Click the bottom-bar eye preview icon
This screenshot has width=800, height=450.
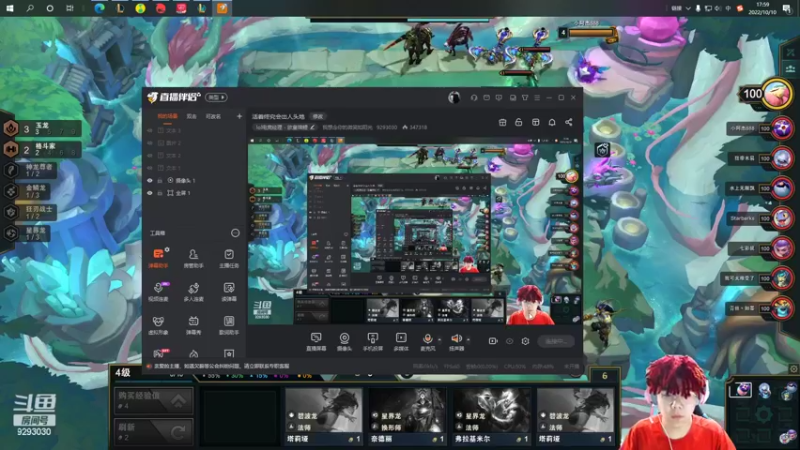pyautogui.click(x=509, y=341)
